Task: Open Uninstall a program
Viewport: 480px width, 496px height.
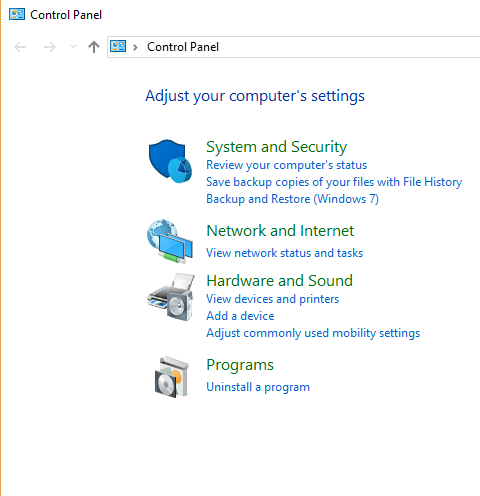Action: pyautogui.click(x=258, y=387)
